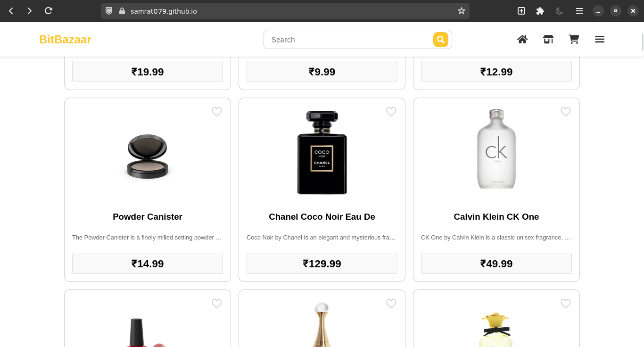
Task: Click the BitBazaar logo link
Action: pyautogui.click(x=65, y=40)
